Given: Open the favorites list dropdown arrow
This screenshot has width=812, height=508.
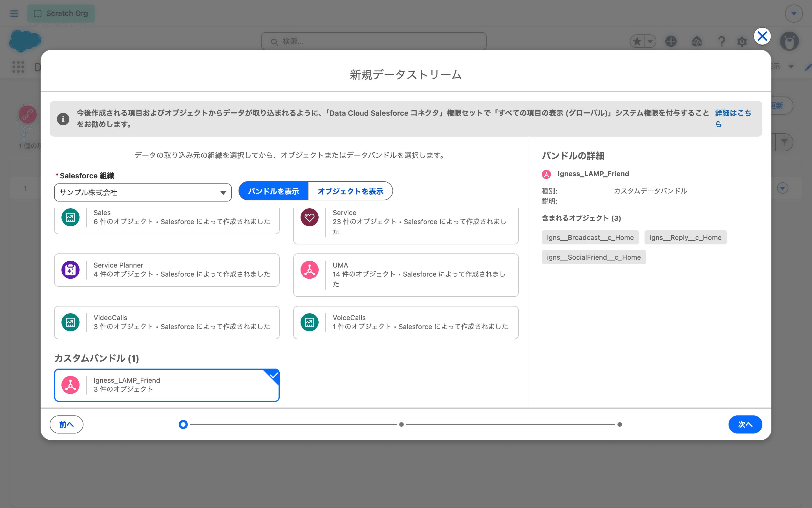Looking at the screenshot, I should pyautogui.click(x=650, y=41).
